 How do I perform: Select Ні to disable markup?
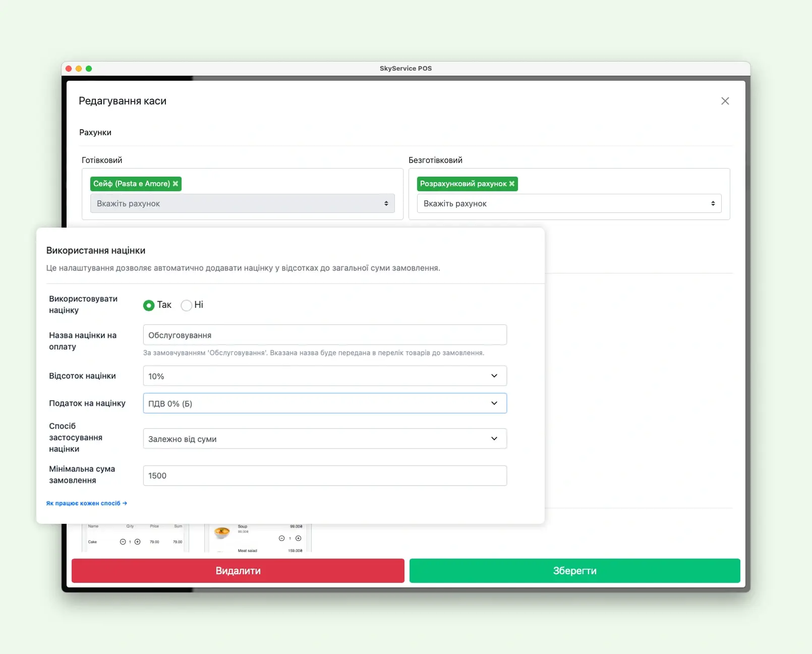click(187, 305)
